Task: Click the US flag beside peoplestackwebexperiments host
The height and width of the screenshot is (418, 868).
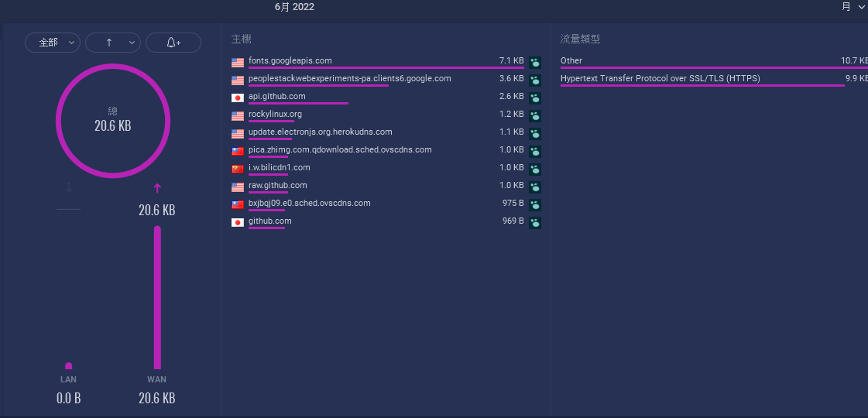Action: 238,81
